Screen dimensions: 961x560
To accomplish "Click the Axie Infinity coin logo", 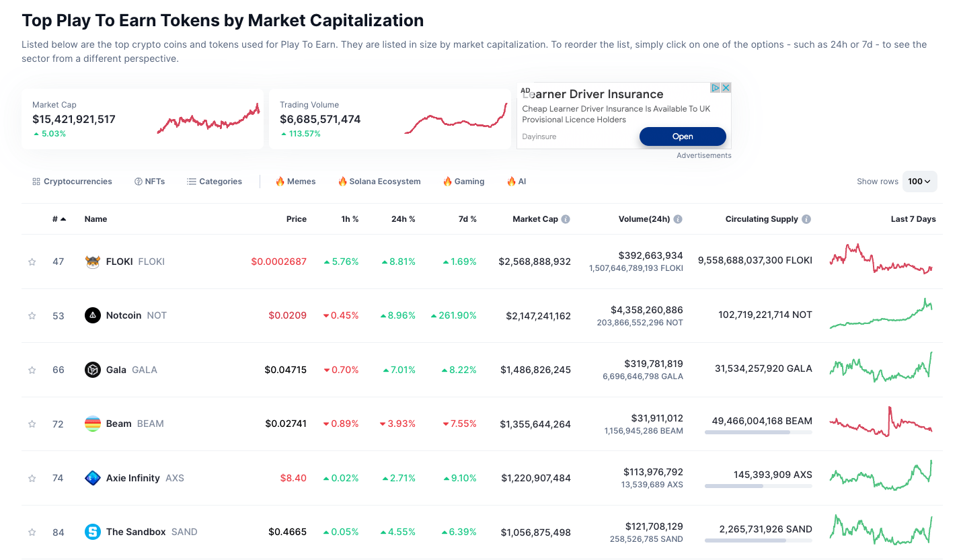I will [x=92, y=477].
